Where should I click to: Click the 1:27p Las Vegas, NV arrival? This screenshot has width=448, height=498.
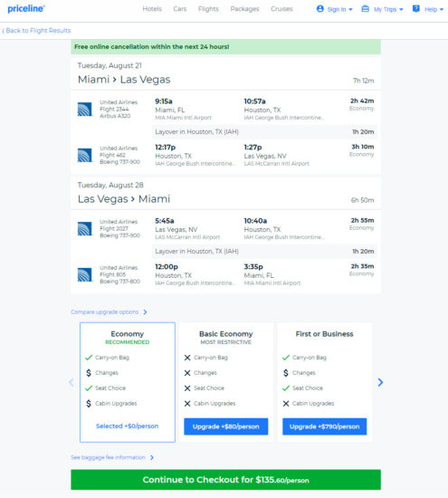276,155
